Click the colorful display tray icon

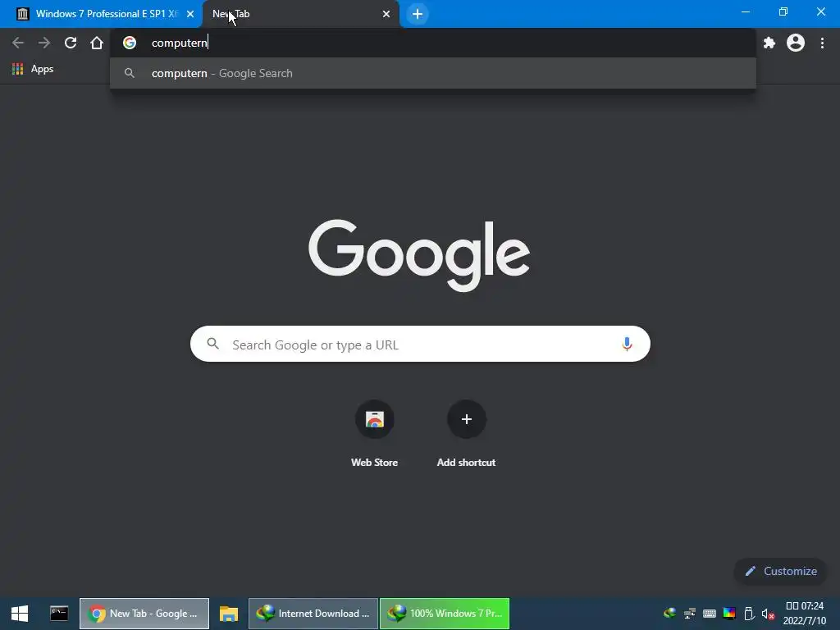click(x=729, y=614)
